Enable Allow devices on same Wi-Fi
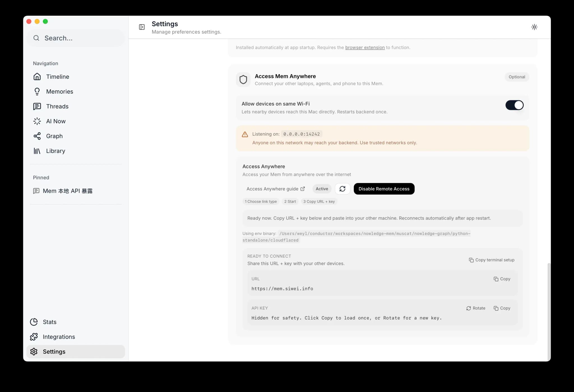 pos(514,105)
